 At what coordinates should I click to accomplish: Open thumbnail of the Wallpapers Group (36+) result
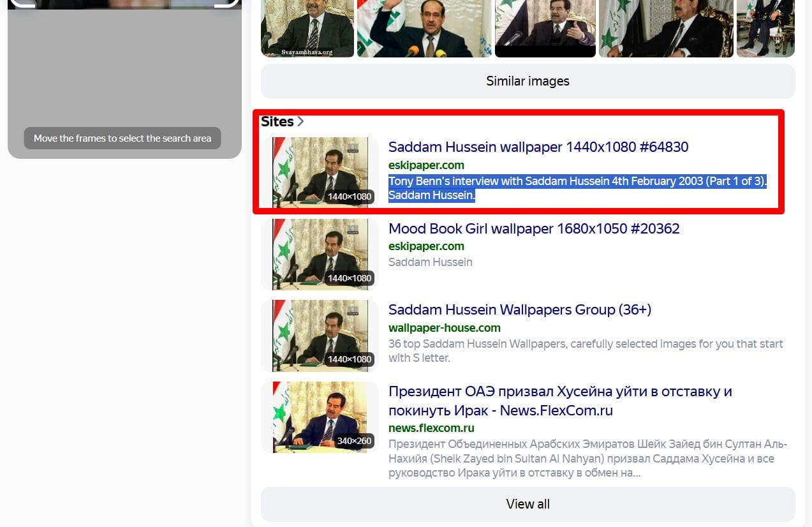click(320, 336)
